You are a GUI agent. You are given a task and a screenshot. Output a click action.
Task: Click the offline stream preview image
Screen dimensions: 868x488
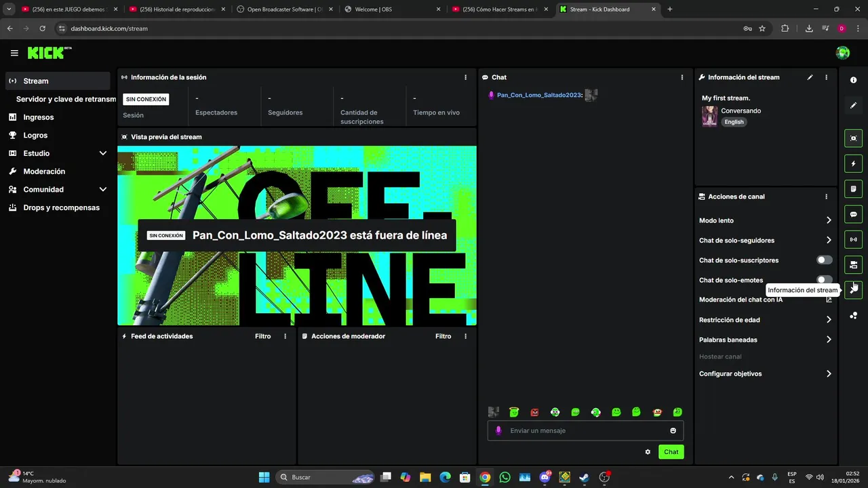tap(297, 236)
